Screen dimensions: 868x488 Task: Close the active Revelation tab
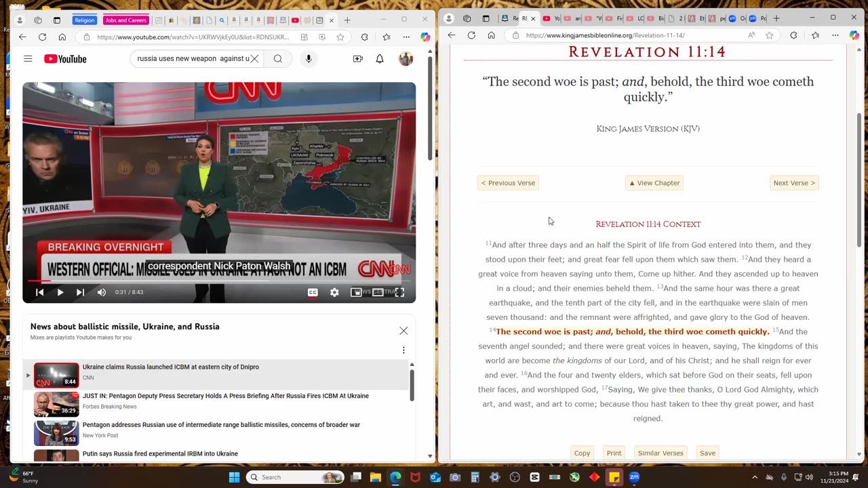(x=532, y=18)
